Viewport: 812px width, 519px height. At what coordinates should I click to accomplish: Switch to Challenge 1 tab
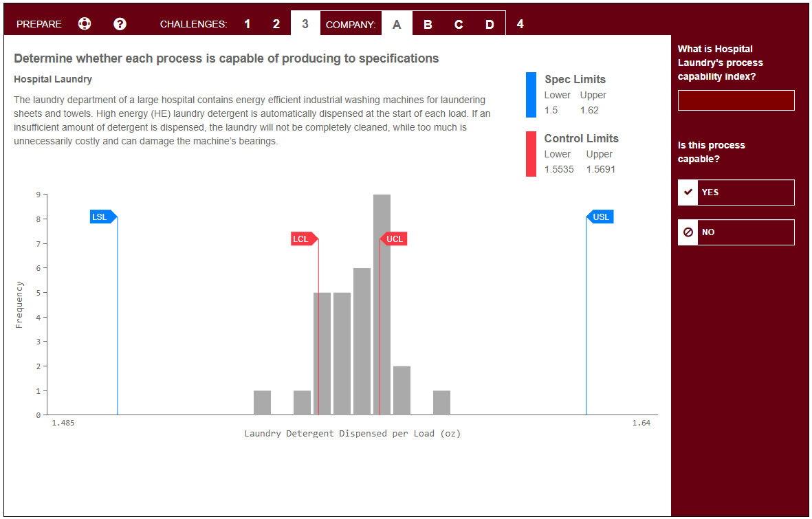tap(247, 23)
